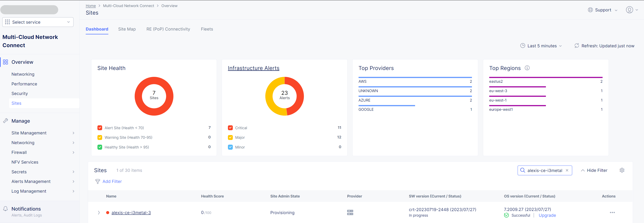Image resolution: width=644 pixels, height=223 pixels.
Task: Open the Select service dropdown
Action: click(38, 22)
